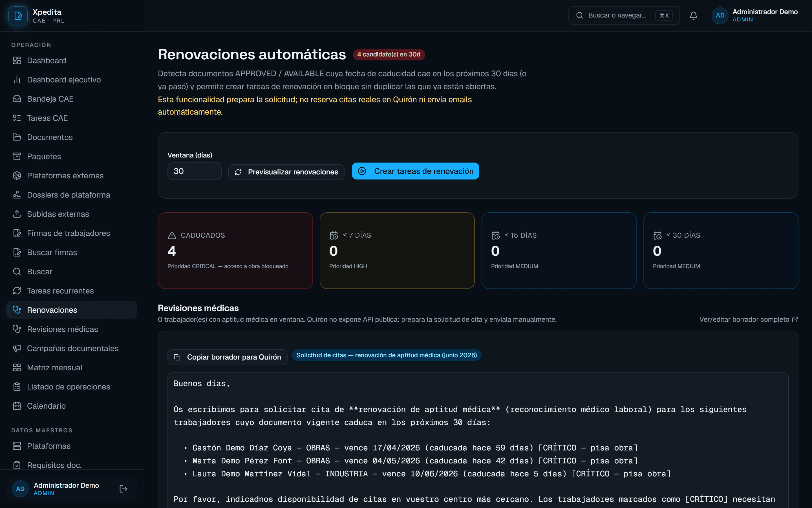Click the 4 candidato(s) en 30d badge
This screenshot has width=812, height=508.
[x=389, y=54]
